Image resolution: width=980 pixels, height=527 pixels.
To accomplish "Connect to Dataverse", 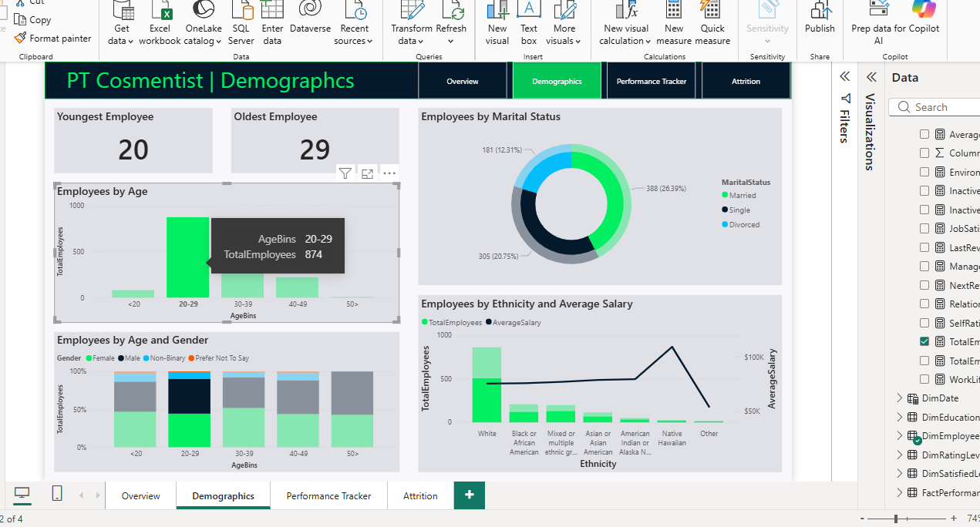I will click(310, 18).
